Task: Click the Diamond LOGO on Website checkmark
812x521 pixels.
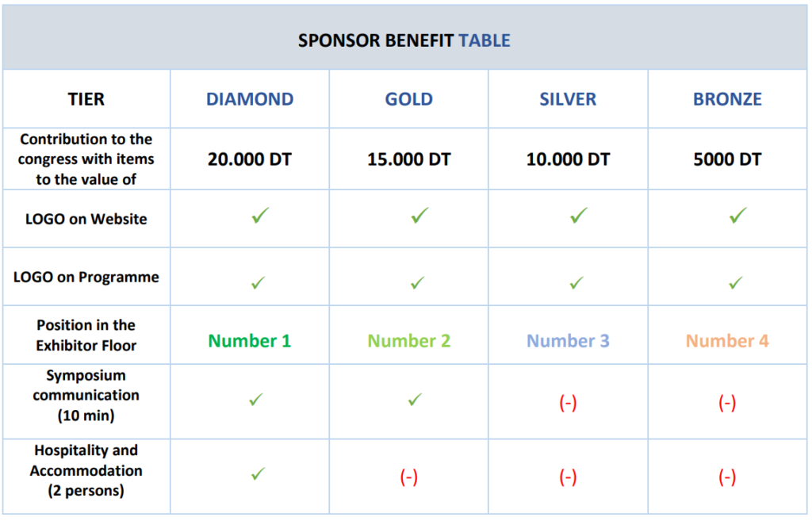Action: [260, 216]
